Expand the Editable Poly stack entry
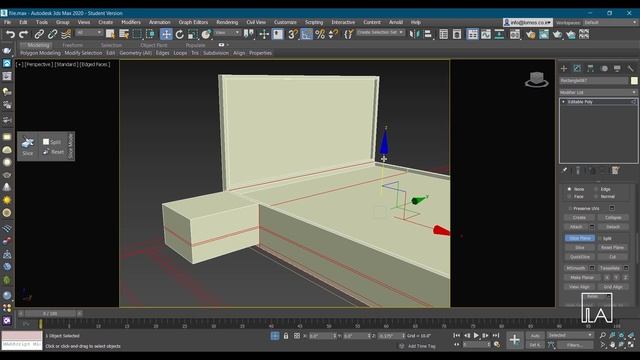This screenshot has height=360, width=640. click(x=564, y=102)
